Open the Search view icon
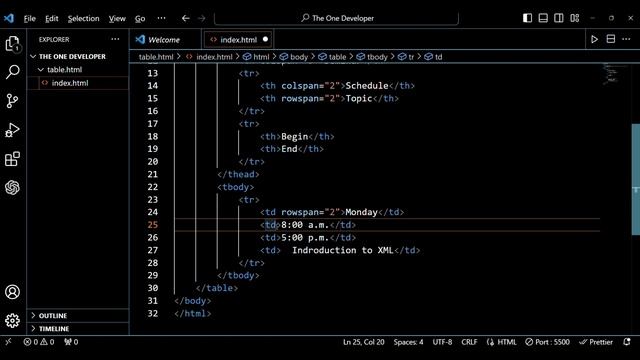 (12, 72)
